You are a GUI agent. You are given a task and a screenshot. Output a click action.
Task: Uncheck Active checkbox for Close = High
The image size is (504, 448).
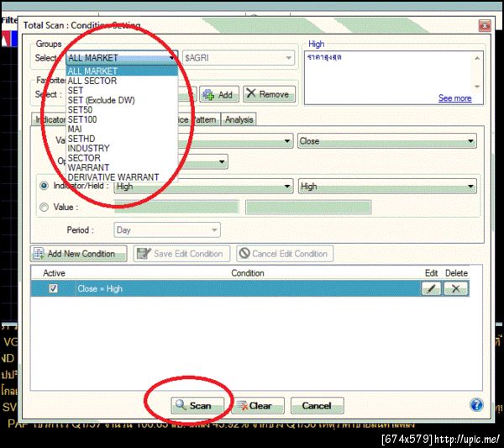point(54,288)
